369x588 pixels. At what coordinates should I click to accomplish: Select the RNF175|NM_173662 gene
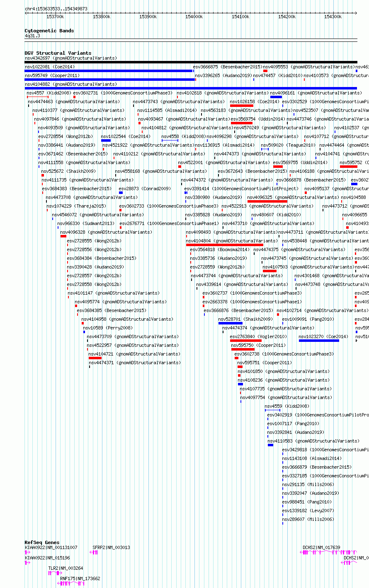click(x=80, y=578)
